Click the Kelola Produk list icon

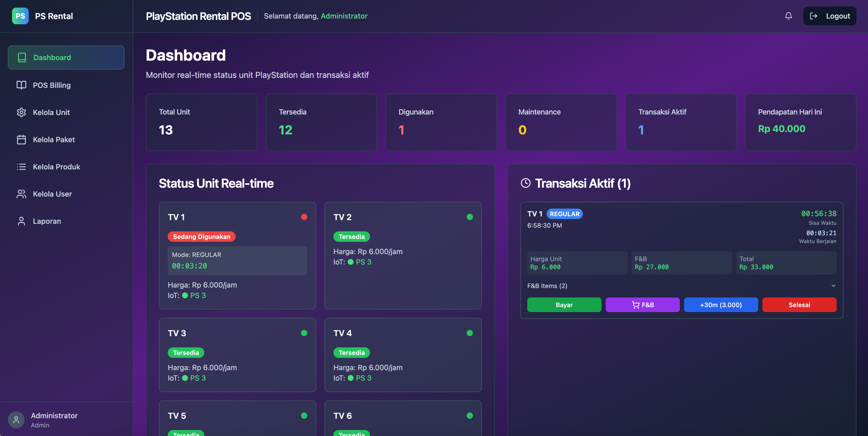tap(21, 167)
